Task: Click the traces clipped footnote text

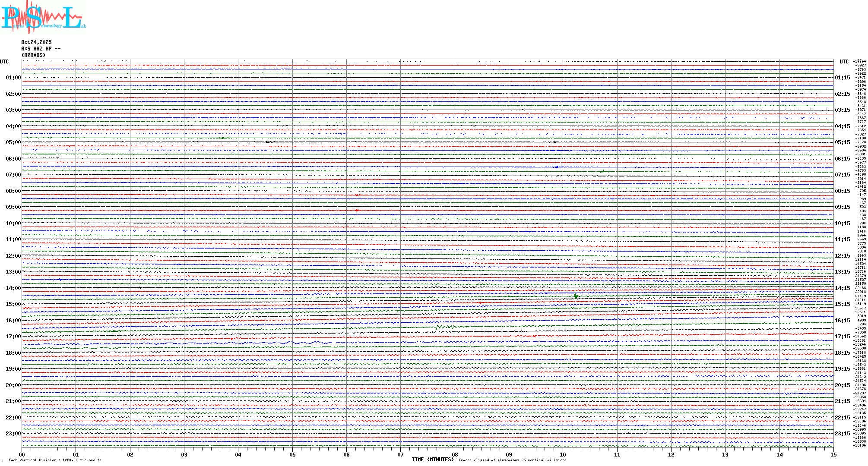Action: [x=512, y=460]
